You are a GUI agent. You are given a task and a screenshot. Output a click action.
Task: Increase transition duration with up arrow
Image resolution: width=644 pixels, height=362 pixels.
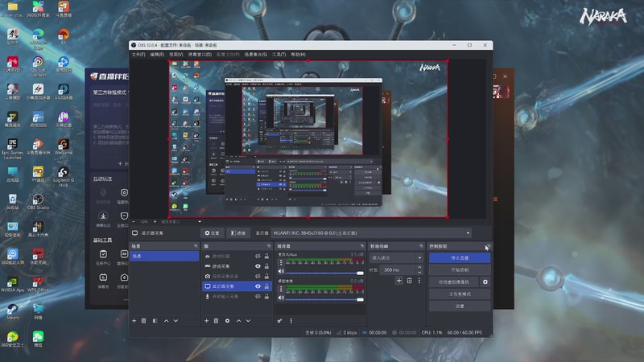(419, 267)
